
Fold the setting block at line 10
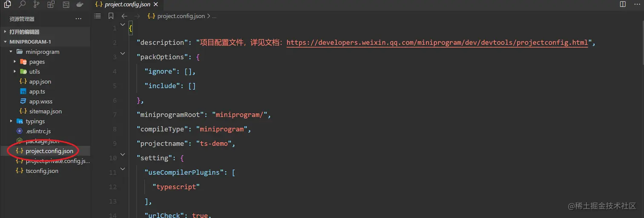123,154
